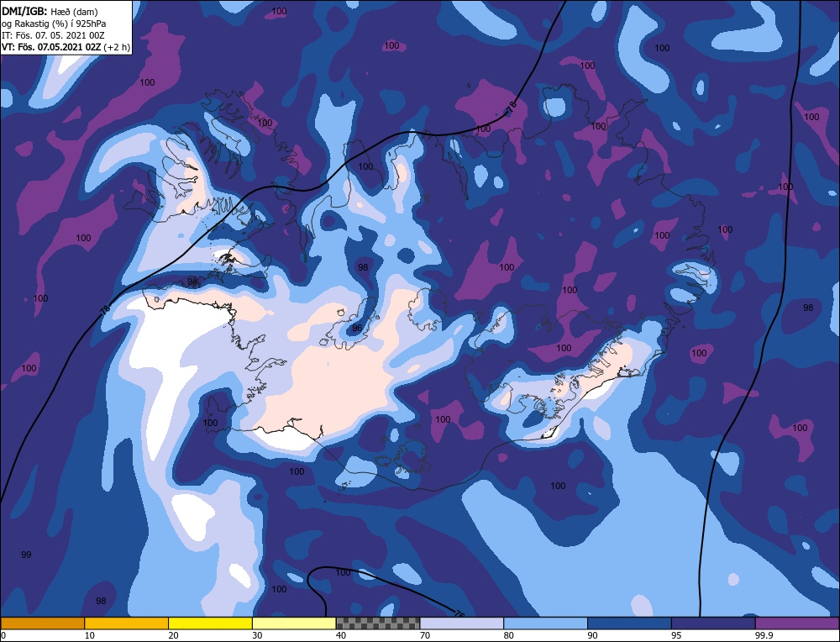Pick the light blue 80–90 legend swatch

[x=545, y=623]
